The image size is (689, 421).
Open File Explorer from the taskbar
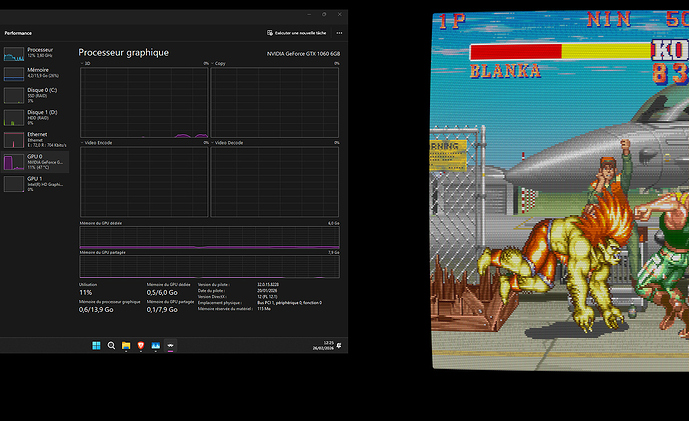(x=126, y=346)
